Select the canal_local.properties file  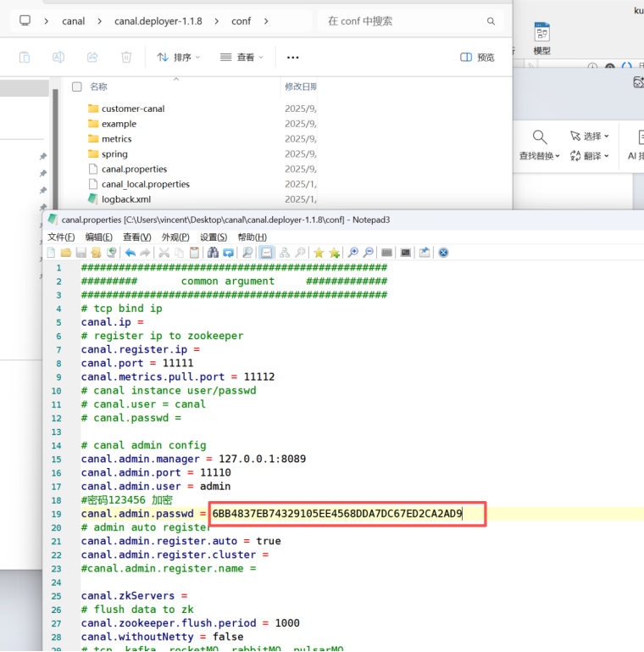[146, 184]
